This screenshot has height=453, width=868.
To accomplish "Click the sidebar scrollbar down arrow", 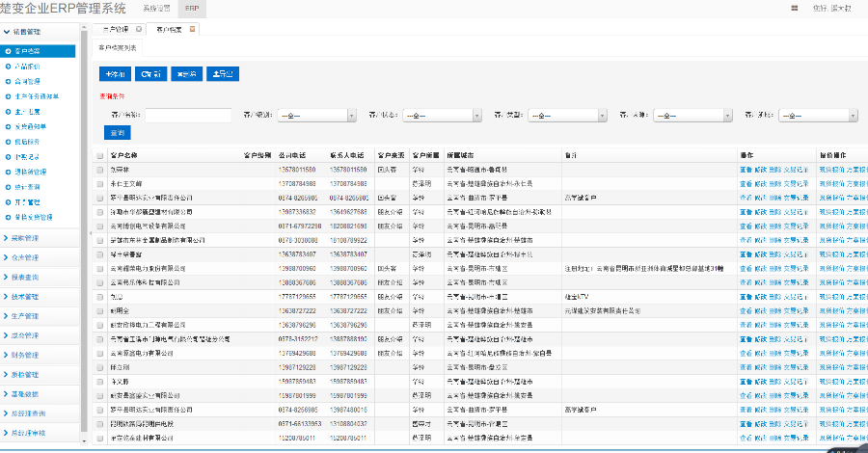I will [x=84, y=440].
